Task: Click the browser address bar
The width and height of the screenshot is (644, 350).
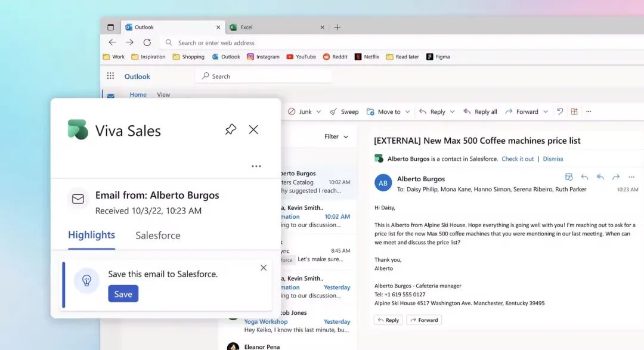Action: tap(402, 43)
